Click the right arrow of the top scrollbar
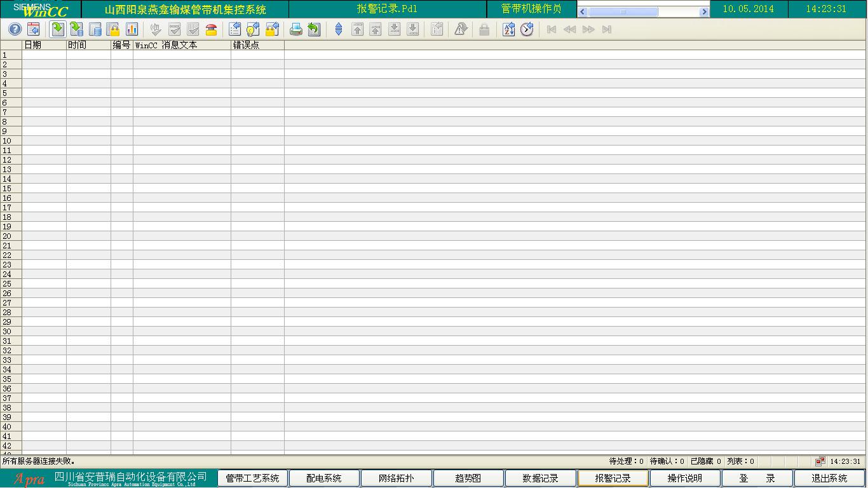 704,12
